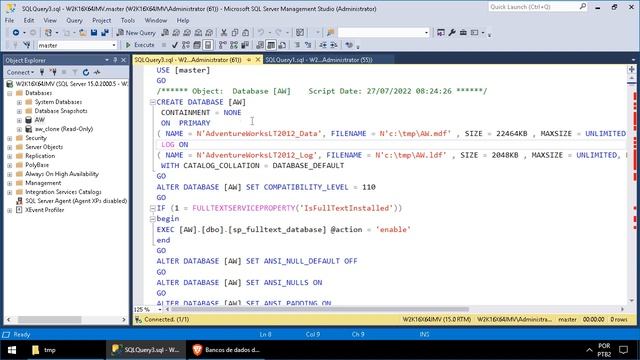This screenshot has width=640, height=360.
Task: Click the Navigate Backward icon
Action: coord(16,33)
